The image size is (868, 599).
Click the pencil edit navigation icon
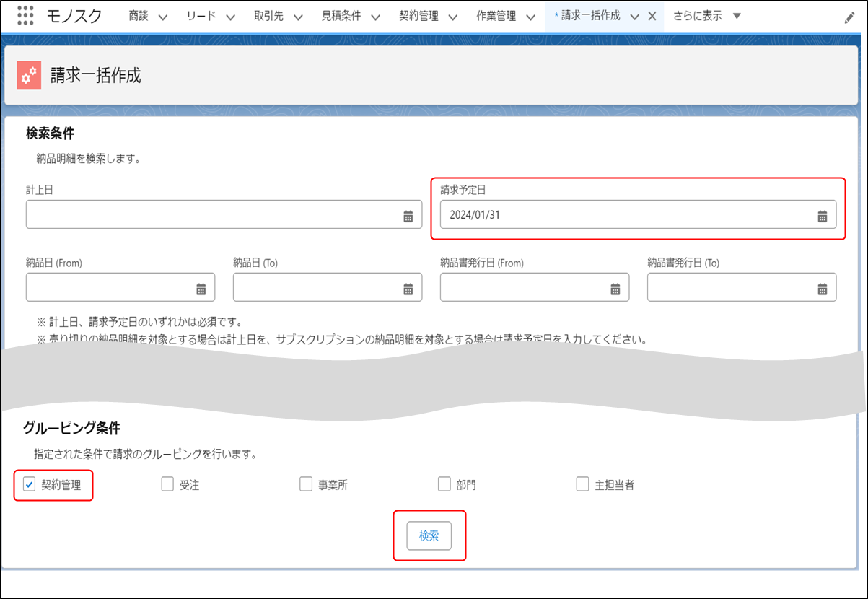coord(849,18)
